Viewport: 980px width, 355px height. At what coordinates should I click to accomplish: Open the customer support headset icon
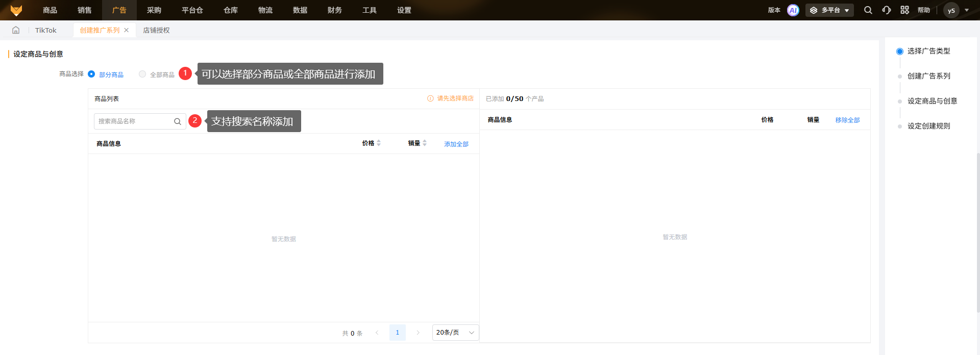point(887,10)
